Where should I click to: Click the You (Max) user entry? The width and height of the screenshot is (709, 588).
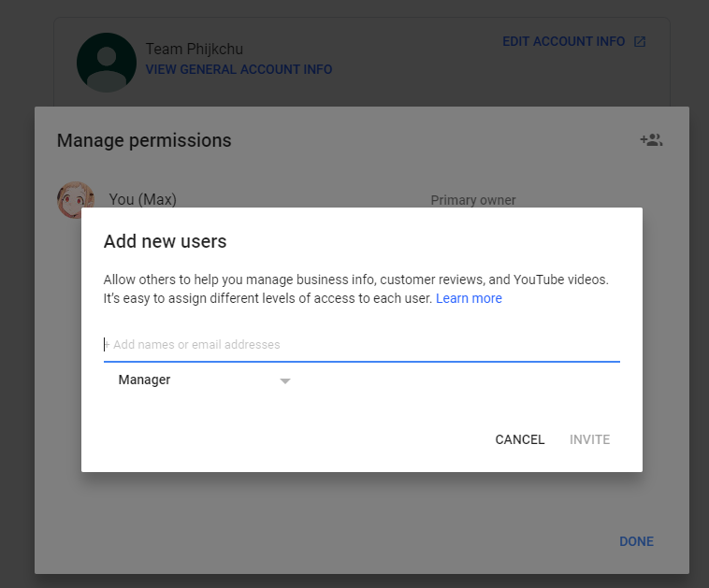142,199
